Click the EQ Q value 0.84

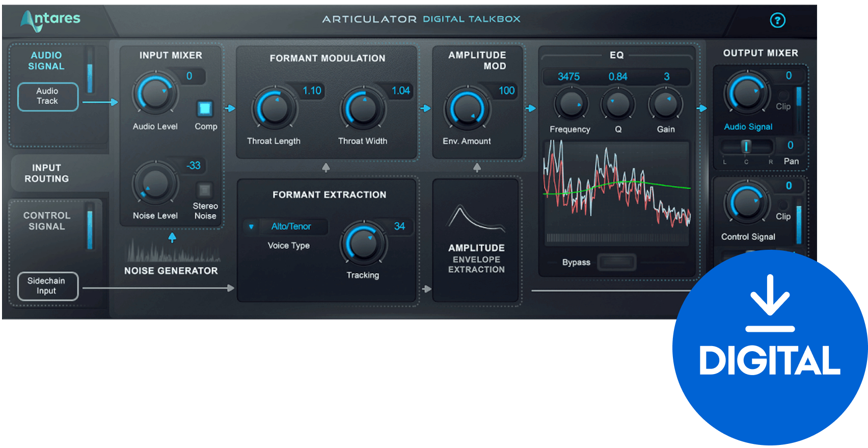(x=618, y=76)
